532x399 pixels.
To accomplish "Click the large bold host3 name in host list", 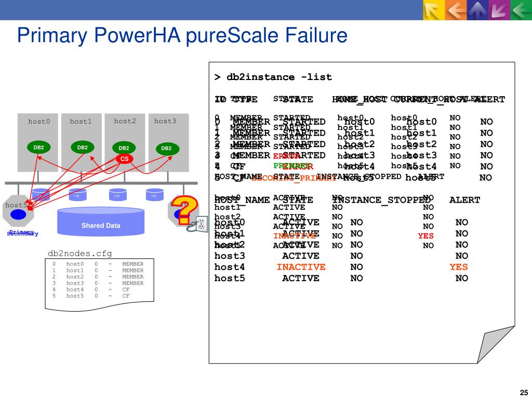I will (229, 256).
